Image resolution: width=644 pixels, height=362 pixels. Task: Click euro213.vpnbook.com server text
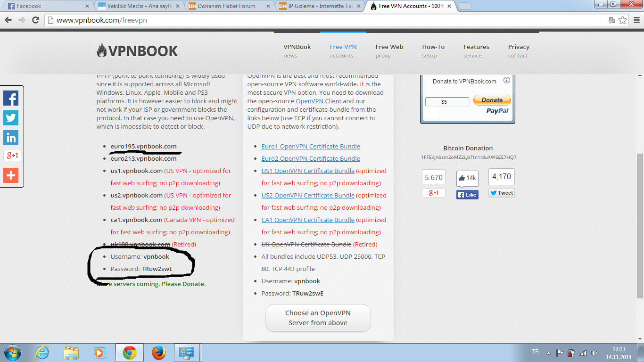pos(143,158)
